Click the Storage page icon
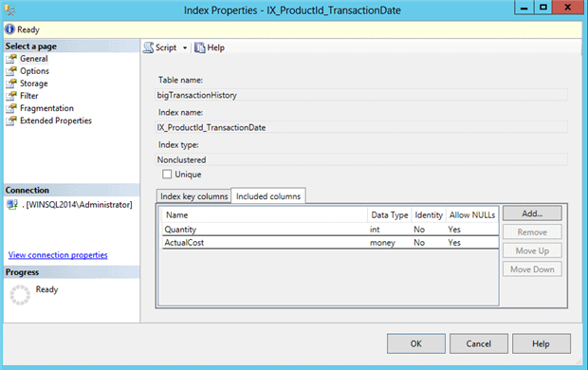This screenshot has height=370, width=588. (x=11, y=83)
